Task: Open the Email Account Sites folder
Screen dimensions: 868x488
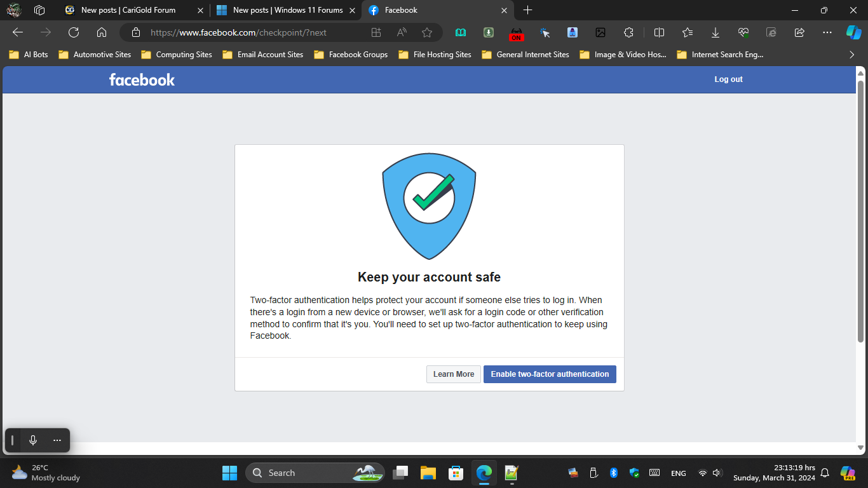Action: click(x=263, y=55)
